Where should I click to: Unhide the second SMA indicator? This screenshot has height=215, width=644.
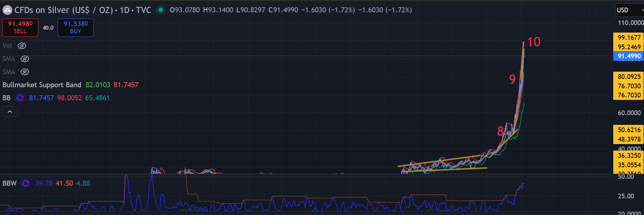[x=25, y=72]
